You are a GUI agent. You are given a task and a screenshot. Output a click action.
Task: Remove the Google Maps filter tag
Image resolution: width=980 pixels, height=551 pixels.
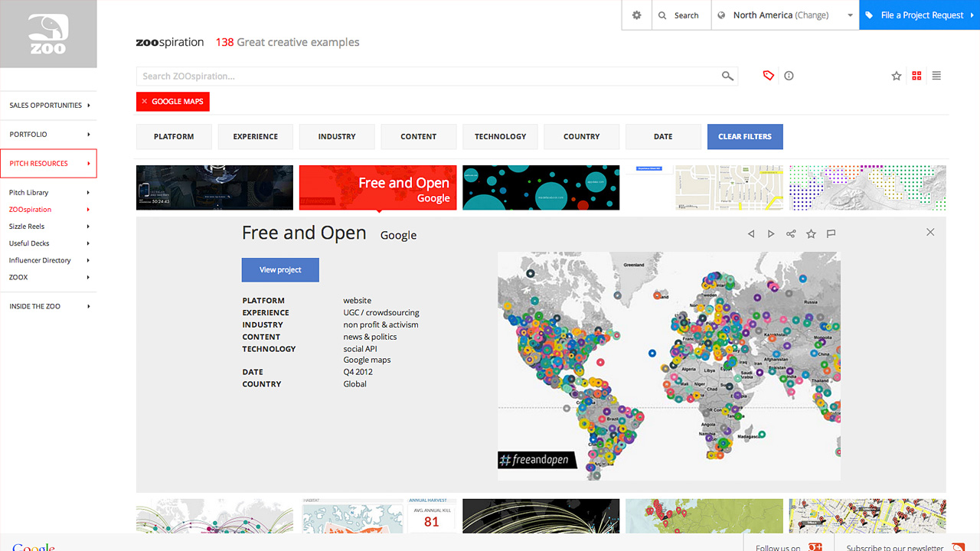144,101
